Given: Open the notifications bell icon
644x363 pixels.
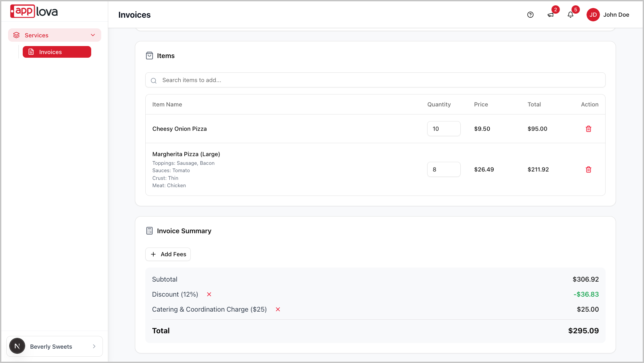Looking at the screenshot, I should (x=571, y=15).
